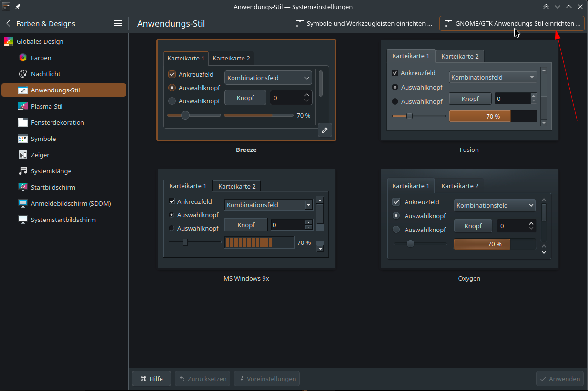588x391 pixels.
Task: Select the second Auswahlknopf in Breeze preview
Action: [172, 101]
